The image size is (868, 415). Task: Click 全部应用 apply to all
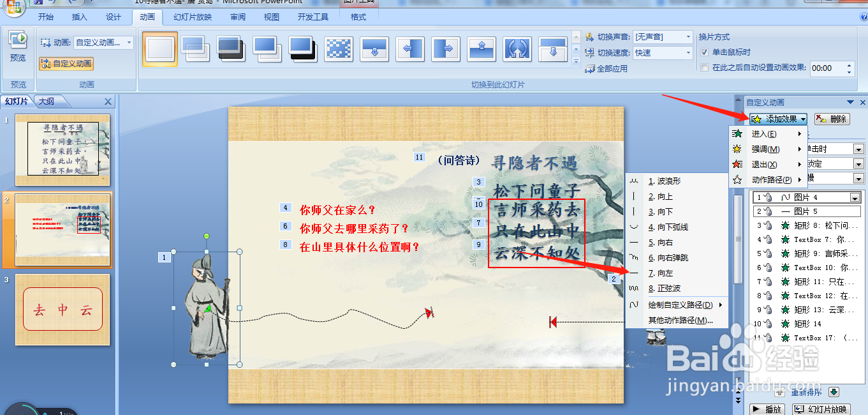pyautogui.click(x=607, y=68)
